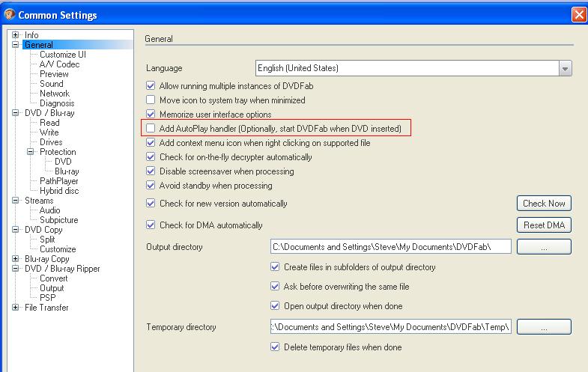Toggle Ask before overwriting the same file
This screenshot has width=588, height=372.
pos(275,286)
